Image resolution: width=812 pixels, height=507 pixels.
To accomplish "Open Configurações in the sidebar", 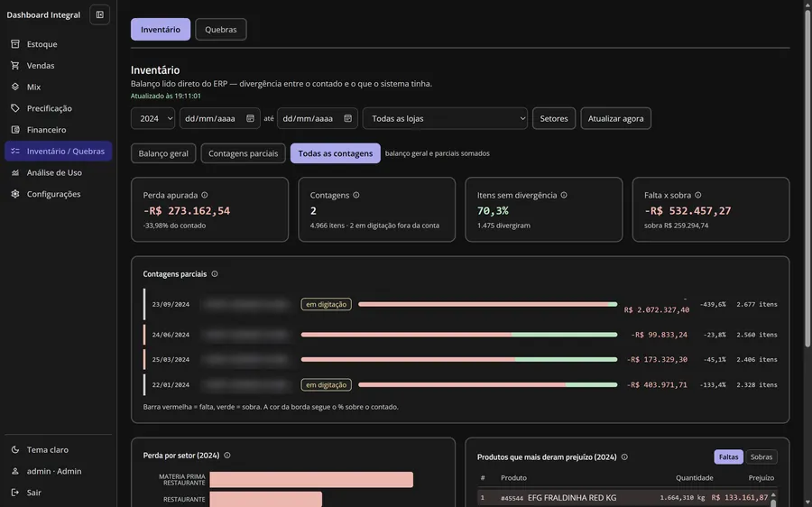I will [58, 194].
